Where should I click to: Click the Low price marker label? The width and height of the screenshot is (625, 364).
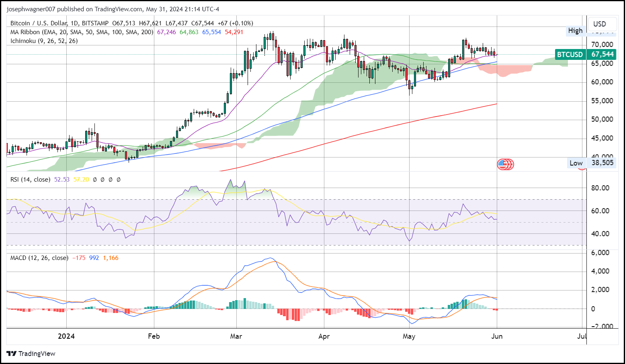[x=576, y=163]
